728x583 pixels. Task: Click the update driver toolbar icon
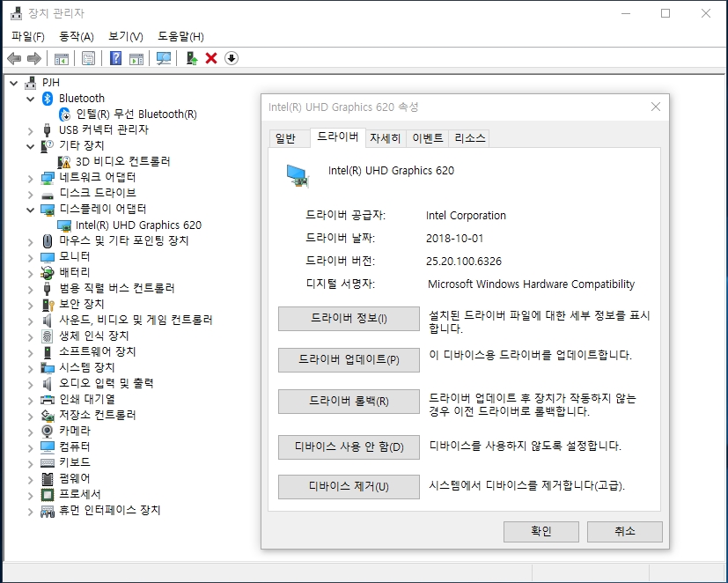tap(191, 58)
